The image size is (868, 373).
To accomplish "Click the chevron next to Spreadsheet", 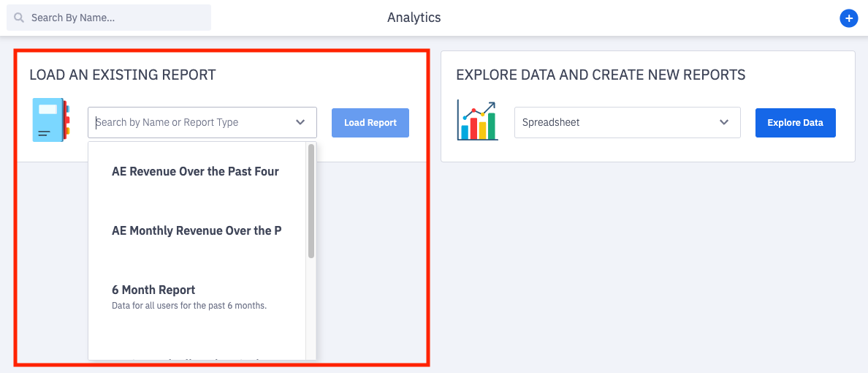I will (724, 122).
